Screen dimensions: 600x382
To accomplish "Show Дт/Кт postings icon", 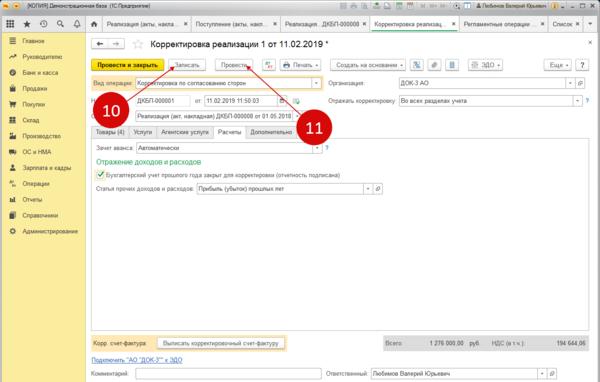I will (269, 65).
